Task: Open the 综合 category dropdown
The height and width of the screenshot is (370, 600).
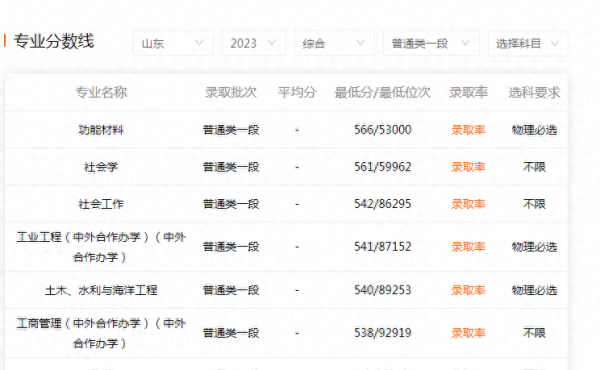Action: tap(334, 43)
